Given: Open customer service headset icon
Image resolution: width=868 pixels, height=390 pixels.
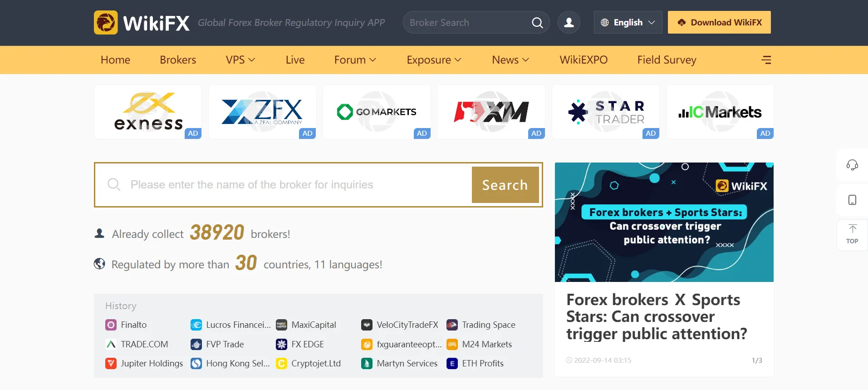Looking at the screenshot, I should (852, 165).
